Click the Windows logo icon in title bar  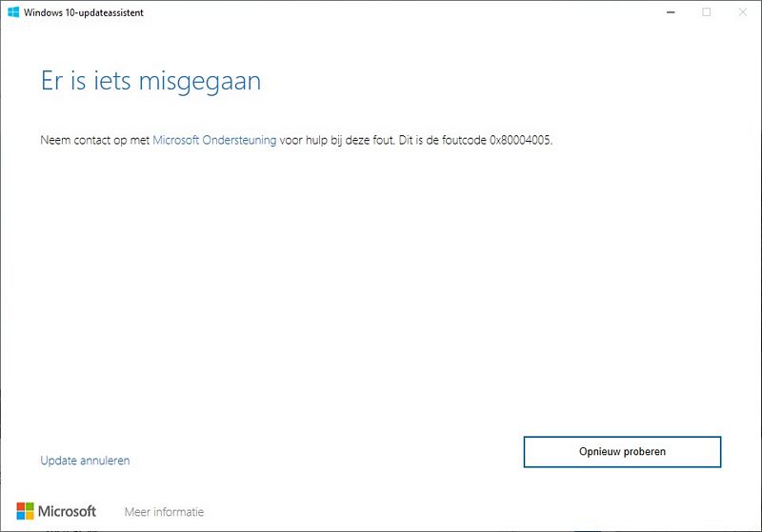[x=12, y=12]
